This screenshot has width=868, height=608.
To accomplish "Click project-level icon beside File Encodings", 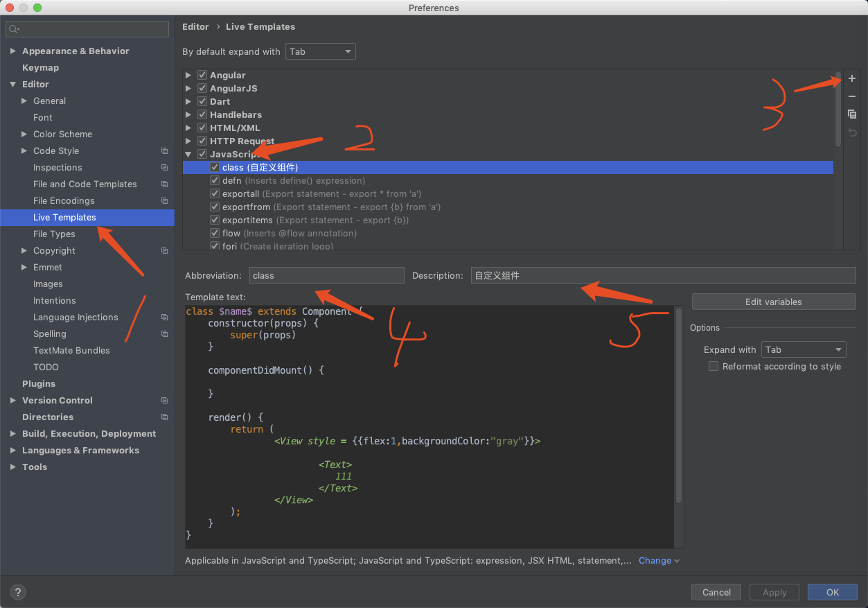I will pyautogui.click(x=164, y=200).
